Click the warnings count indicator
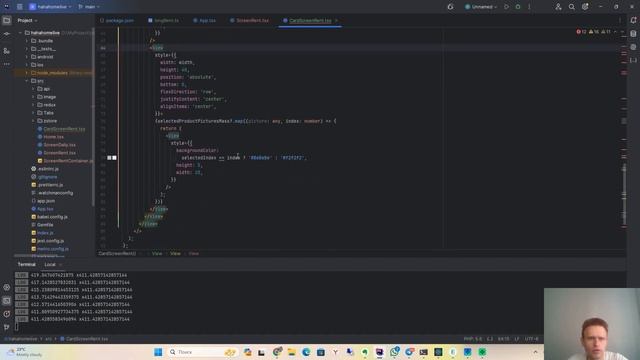 (x=594, y=31)
